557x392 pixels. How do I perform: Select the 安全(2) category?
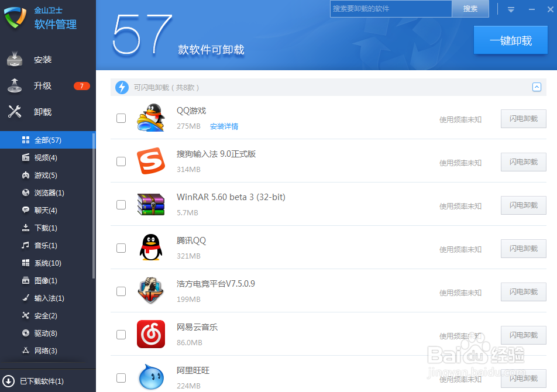[x=46, y=316]
